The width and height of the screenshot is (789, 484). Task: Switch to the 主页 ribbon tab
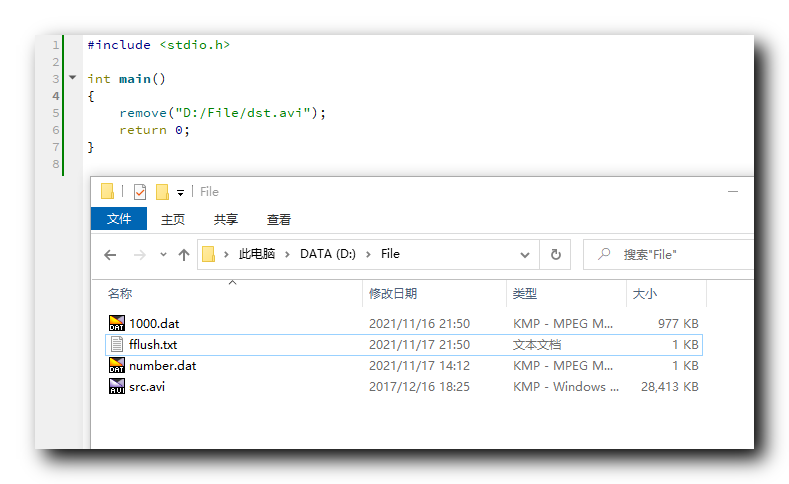click(173, 219)
